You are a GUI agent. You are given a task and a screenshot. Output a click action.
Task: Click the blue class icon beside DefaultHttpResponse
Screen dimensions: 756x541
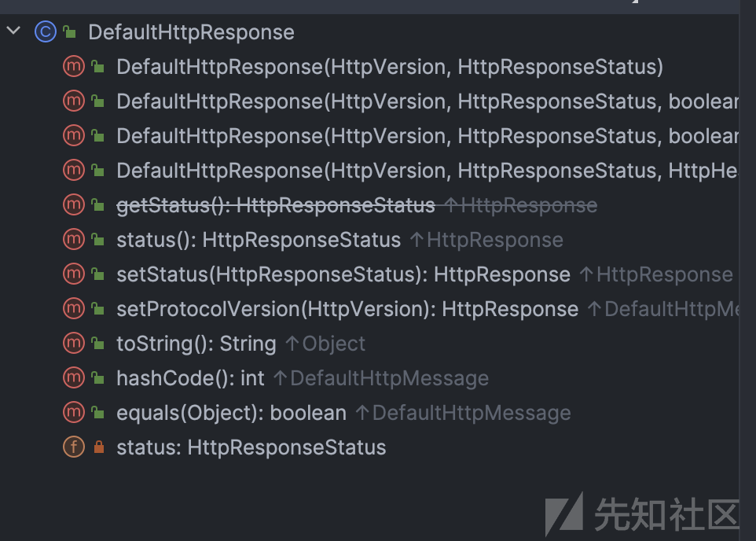tap(46, 32)
